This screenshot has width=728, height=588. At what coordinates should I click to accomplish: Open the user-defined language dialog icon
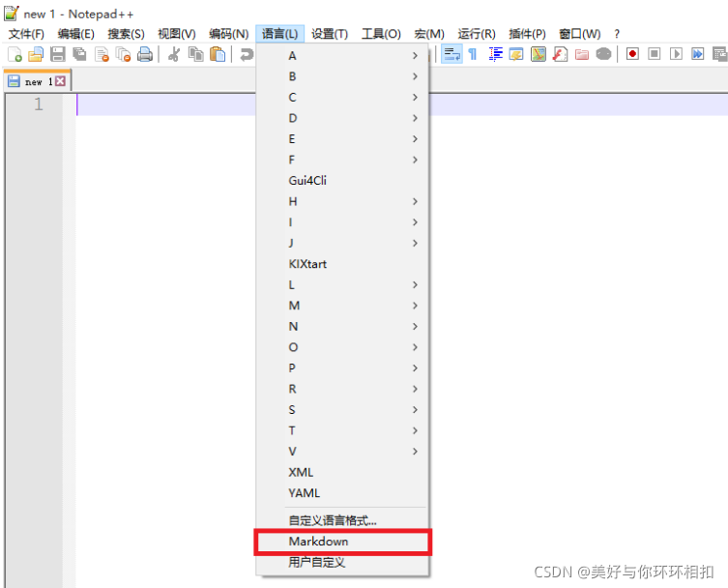coord(516,54)
